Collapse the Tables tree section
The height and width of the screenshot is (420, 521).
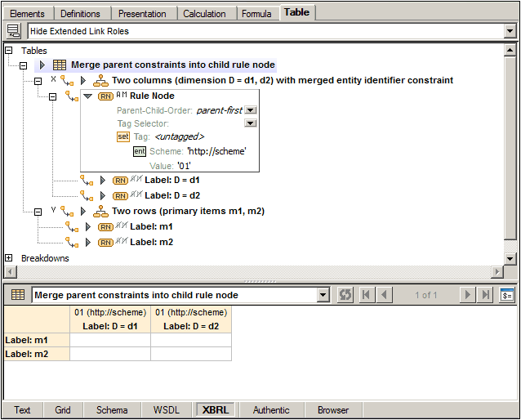pos(9,51)
